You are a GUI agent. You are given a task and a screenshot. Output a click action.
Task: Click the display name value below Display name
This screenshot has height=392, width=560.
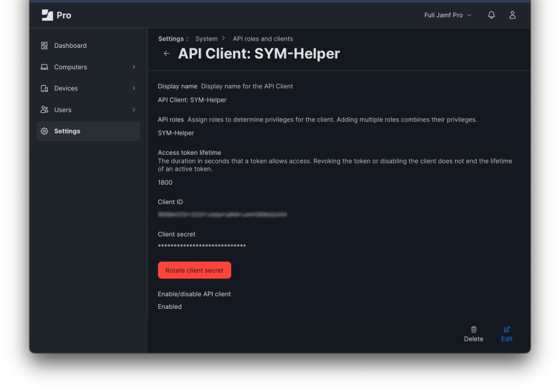[192, 100]
